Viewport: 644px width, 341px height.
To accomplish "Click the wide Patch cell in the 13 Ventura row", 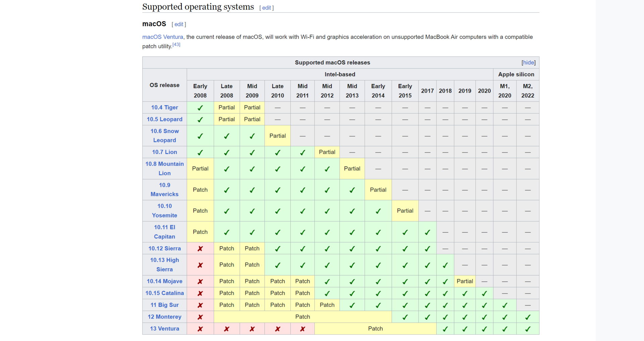I will pos(375,329).
